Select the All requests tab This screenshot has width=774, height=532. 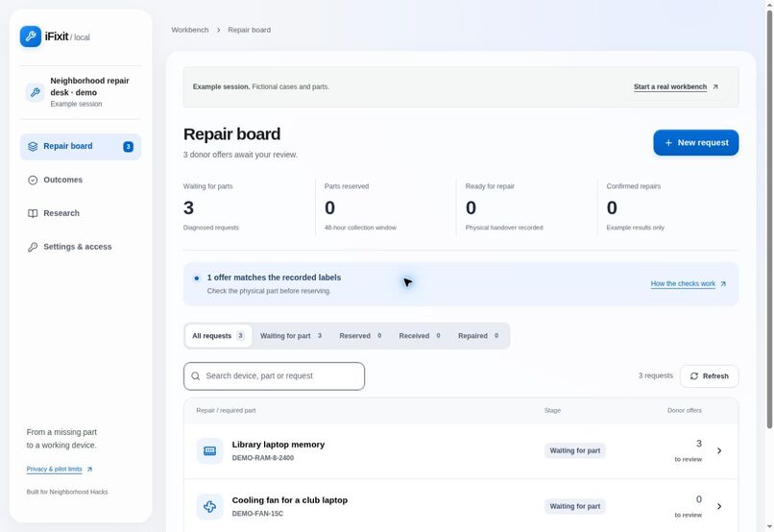(x=218, y=336)
